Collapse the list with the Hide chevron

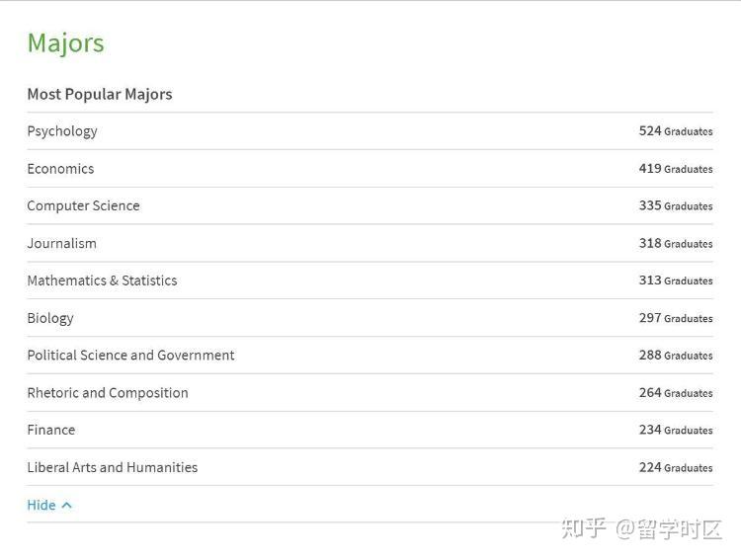[x=67, y=506]
